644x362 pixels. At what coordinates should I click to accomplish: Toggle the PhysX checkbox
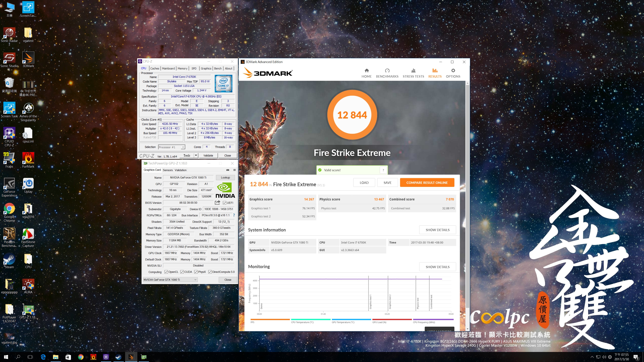(196, 272)
